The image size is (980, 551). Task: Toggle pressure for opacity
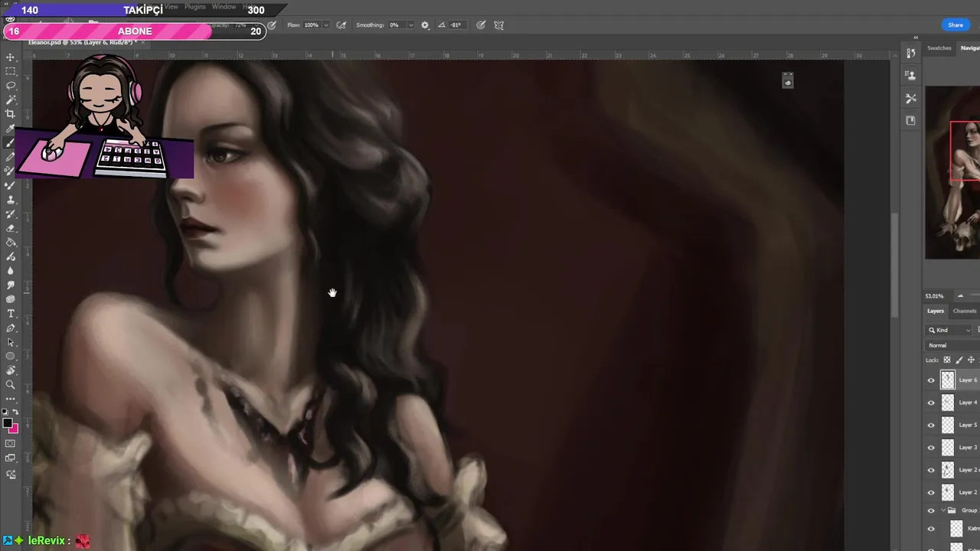pyautogui.click(x=272, y=25)
